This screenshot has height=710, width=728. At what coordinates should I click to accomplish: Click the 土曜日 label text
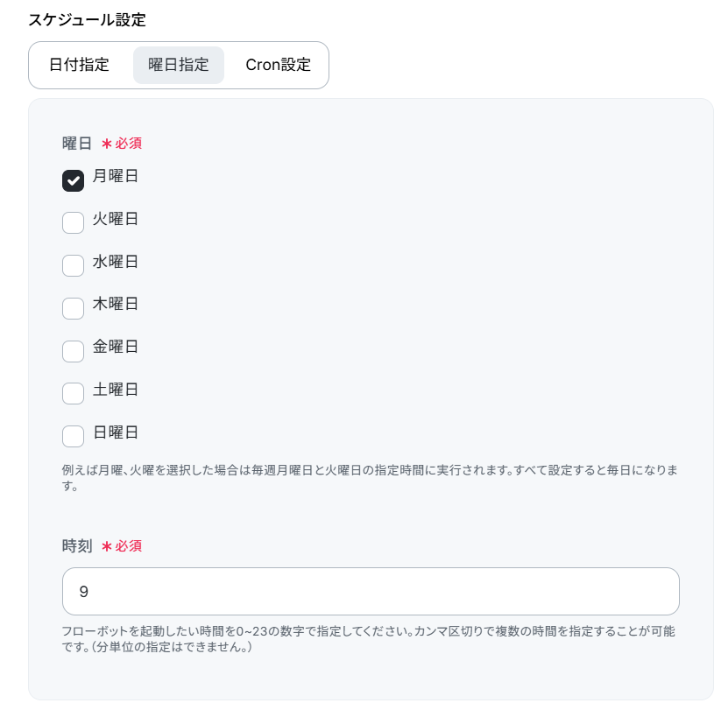point(115,389)
